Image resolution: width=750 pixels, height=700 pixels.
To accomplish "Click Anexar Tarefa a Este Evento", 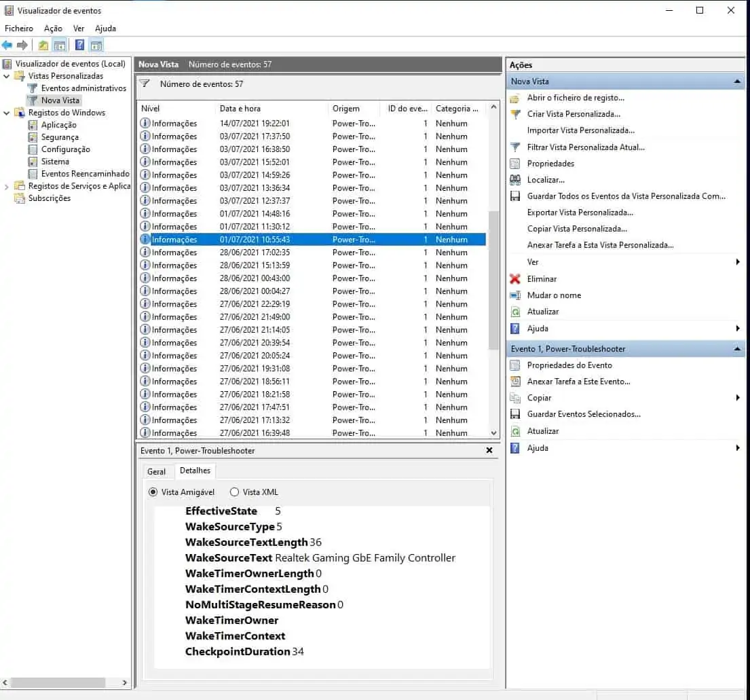I will coord(578,382).
